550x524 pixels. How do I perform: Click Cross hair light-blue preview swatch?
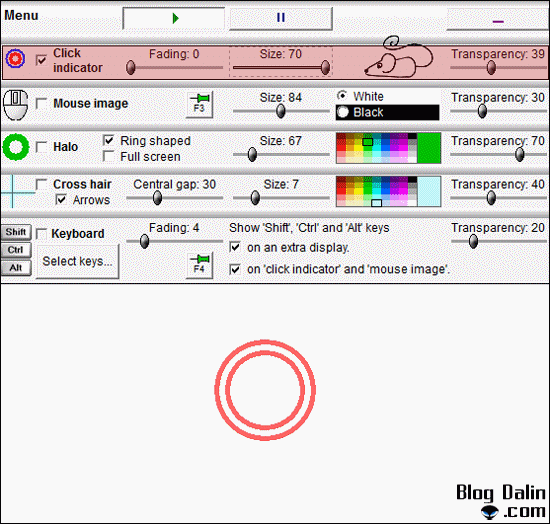pyautogui.click(x=429, y=192)
